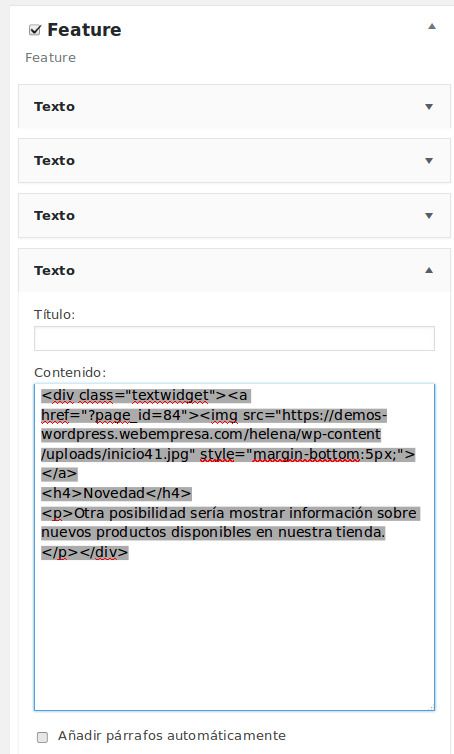
Task: Toggle the Feature checkbox
Action: click(x=35, y=30)
